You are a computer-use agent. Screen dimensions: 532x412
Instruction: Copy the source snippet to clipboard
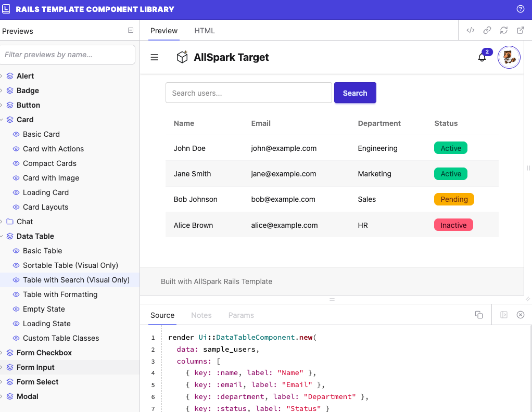478,315
